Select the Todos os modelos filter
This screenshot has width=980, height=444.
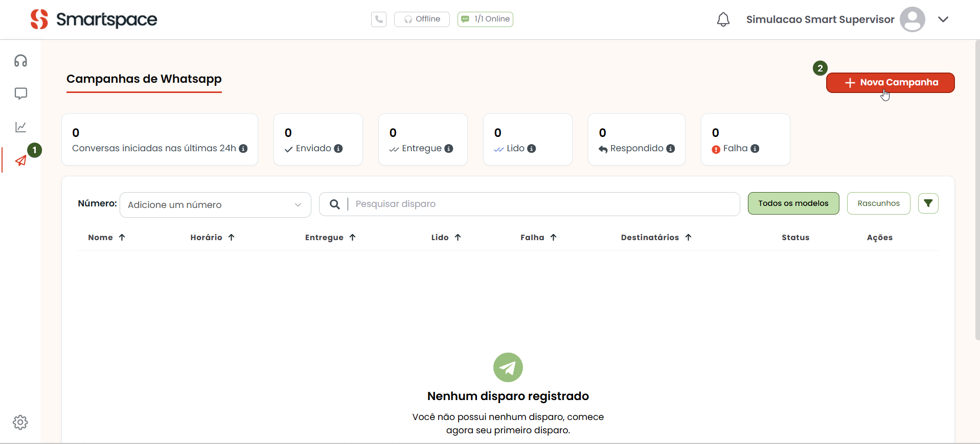[x=793, y=203]
